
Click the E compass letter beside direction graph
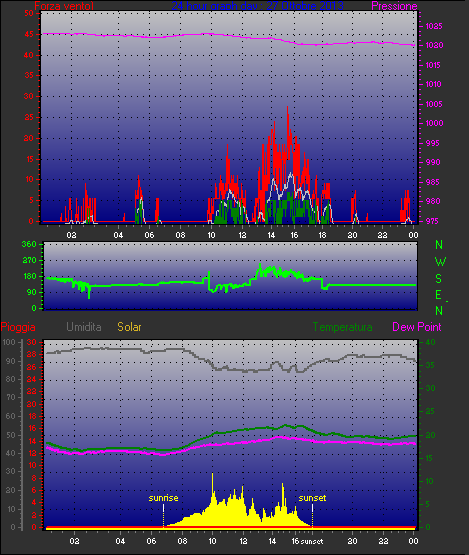click(438, 295)
